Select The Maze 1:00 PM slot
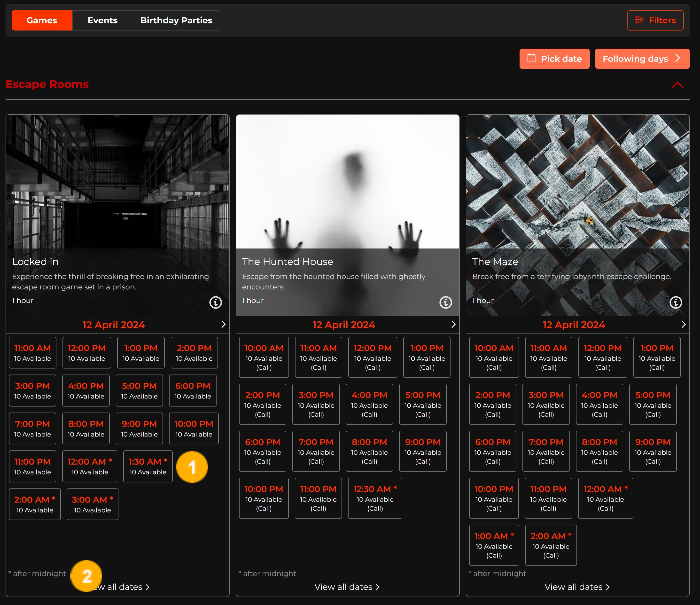This screenshot has height=605, width=700. point(657,357)
